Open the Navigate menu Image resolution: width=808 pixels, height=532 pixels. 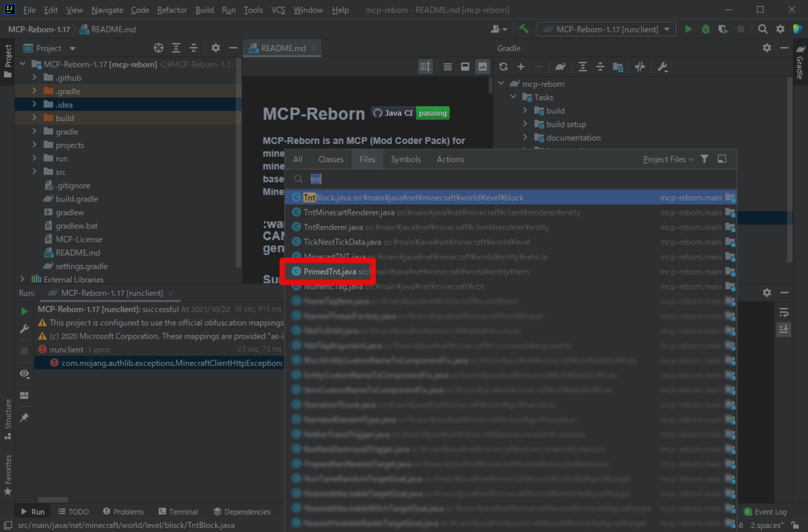tap(107, 10)
